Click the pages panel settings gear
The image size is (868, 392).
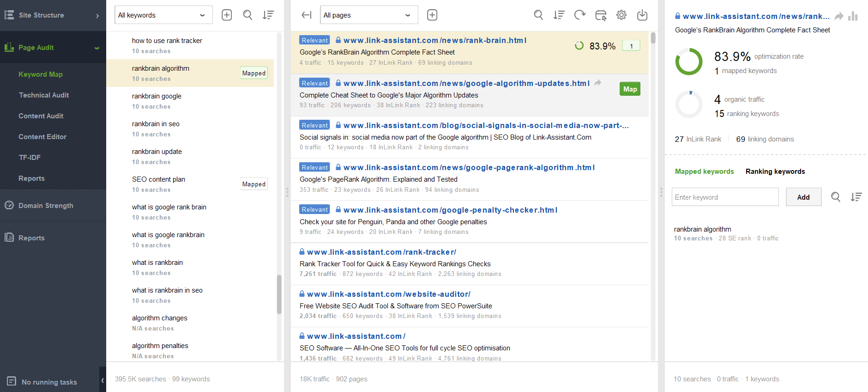pyautogui.click(x=621, y=15)
